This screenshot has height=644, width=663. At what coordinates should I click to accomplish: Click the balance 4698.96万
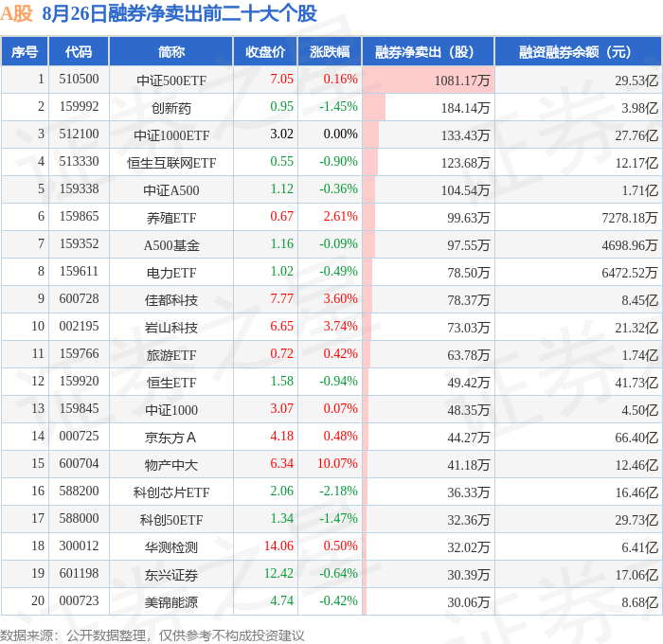pos(630,245)
